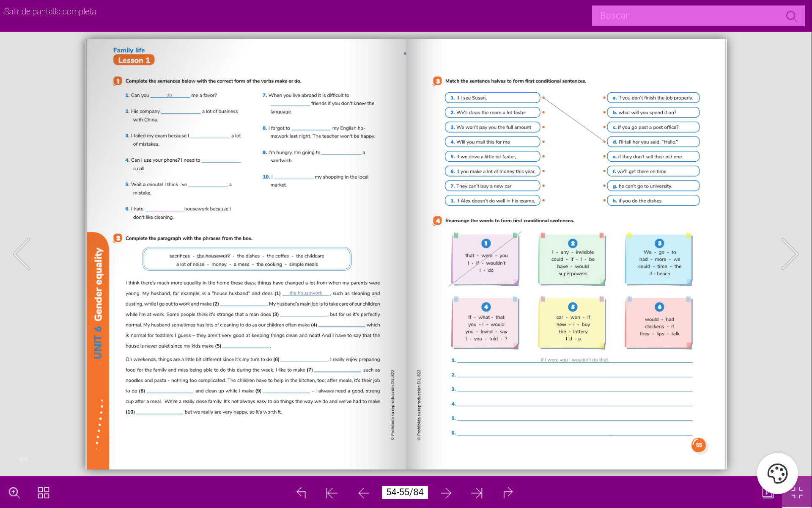The width and height of the screenshot is (812, 508).
Task: Click the faint rewind arrows at the lower left
Action: click(23, 459)
